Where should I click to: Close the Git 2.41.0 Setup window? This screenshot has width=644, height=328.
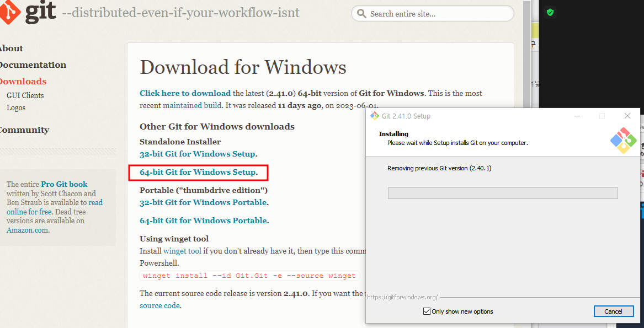(627, 116)
